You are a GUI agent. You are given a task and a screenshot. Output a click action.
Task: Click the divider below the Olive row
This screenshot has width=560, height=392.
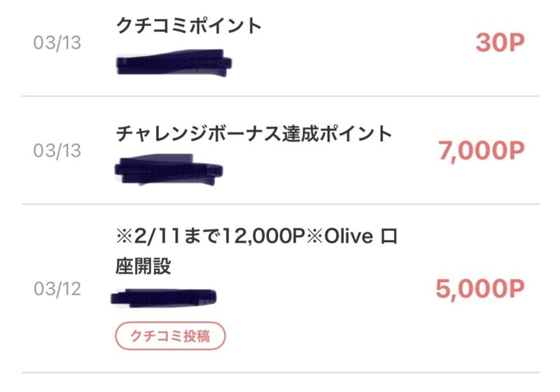[x=280, y=372]
